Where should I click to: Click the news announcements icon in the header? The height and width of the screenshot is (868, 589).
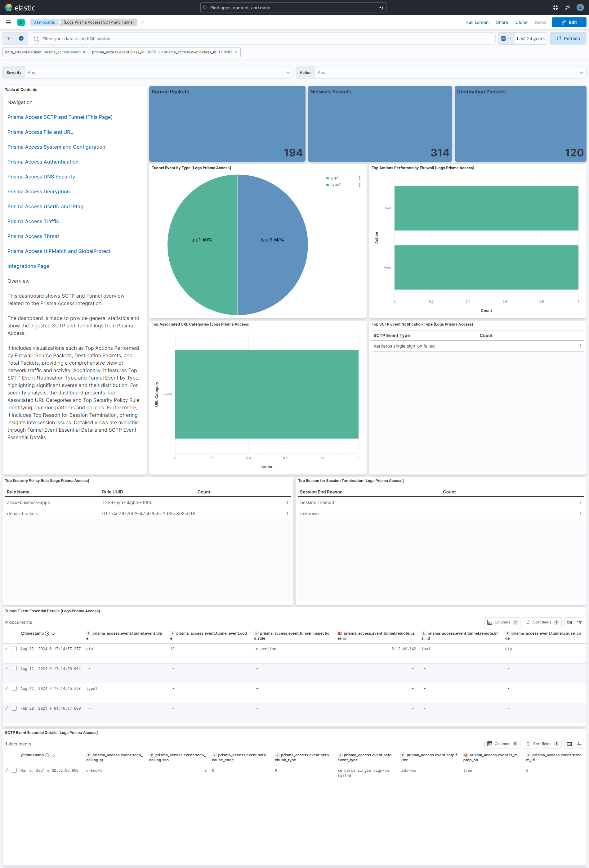click(x=568, y=7)
